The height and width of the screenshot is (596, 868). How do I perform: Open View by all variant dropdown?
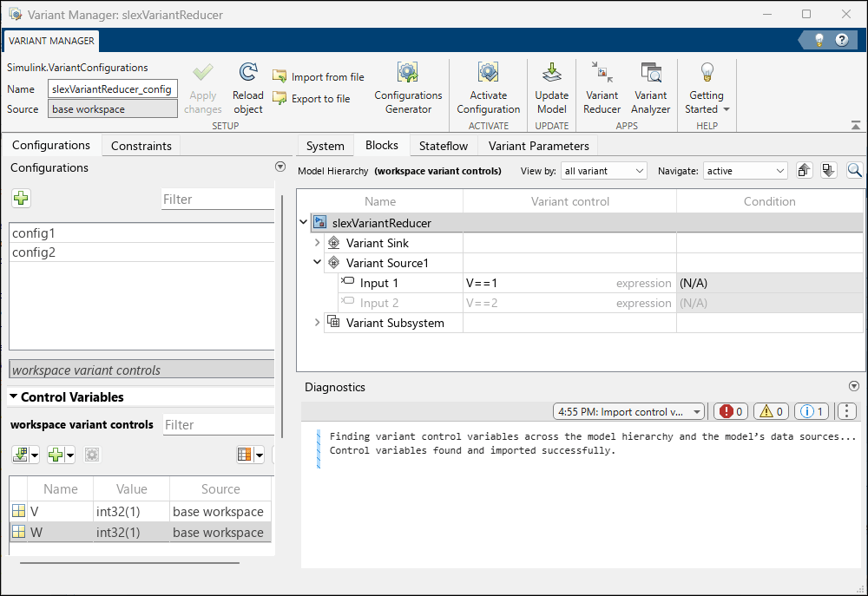pos(603,171)
